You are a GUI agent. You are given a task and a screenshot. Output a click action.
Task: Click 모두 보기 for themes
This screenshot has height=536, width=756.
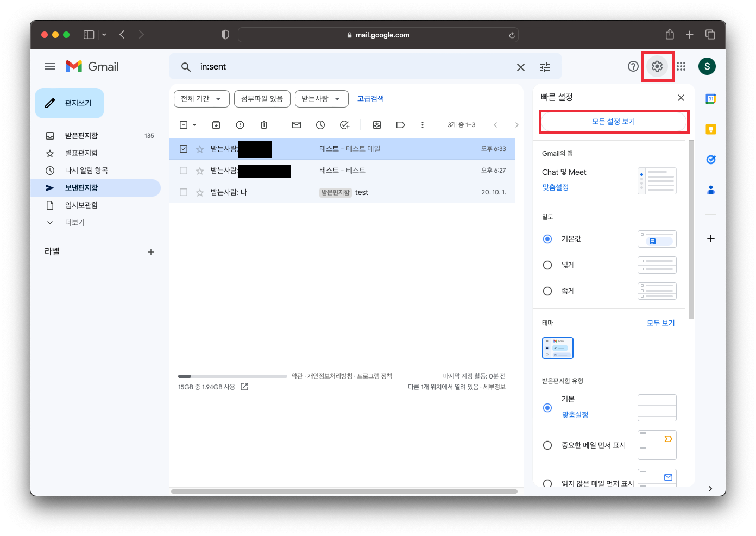pyautogui.click(x=660, y=323)
